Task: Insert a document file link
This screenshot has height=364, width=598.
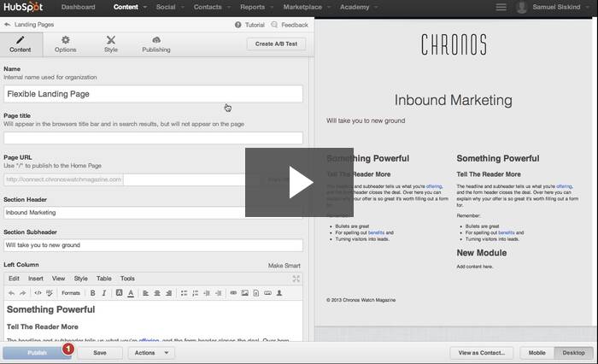Action: (256, 293)
